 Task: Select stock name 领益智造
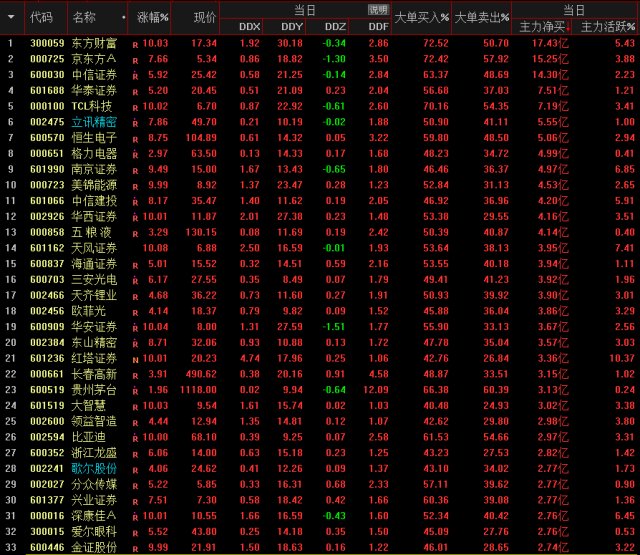pos(94,421)
